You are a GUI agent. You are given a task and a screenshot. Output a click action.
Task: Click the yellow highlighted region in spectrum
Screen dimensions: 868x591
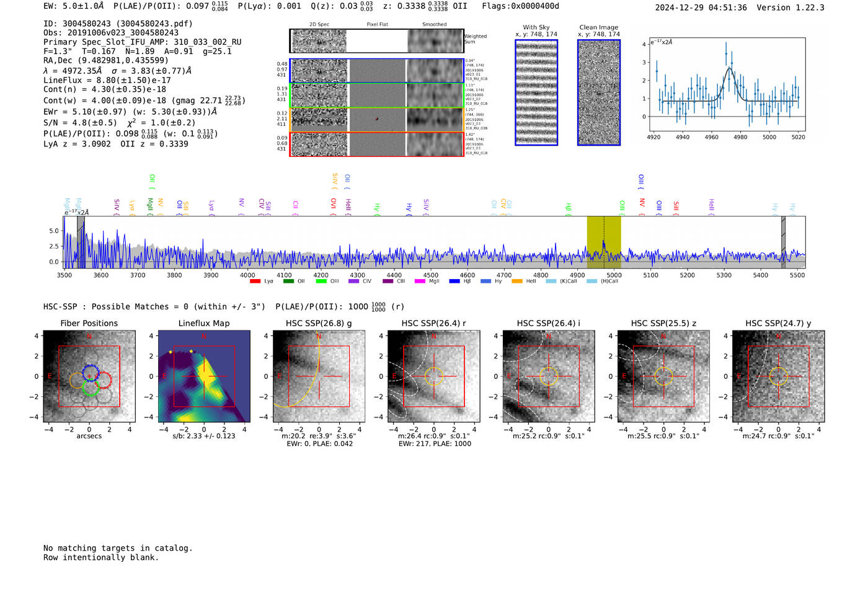tap(604, 242)
